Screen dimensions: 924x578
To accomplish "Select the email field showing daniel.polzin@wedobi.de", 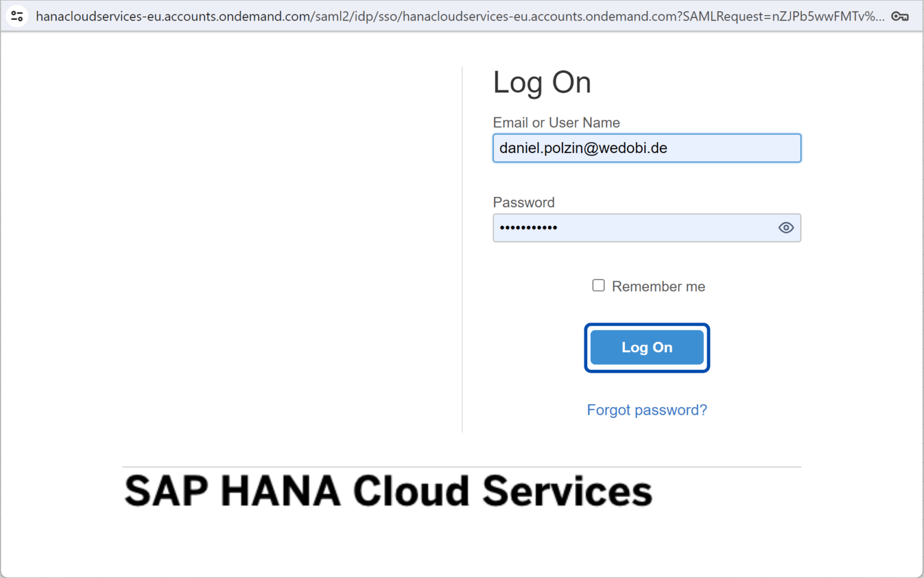I will 647,148.
